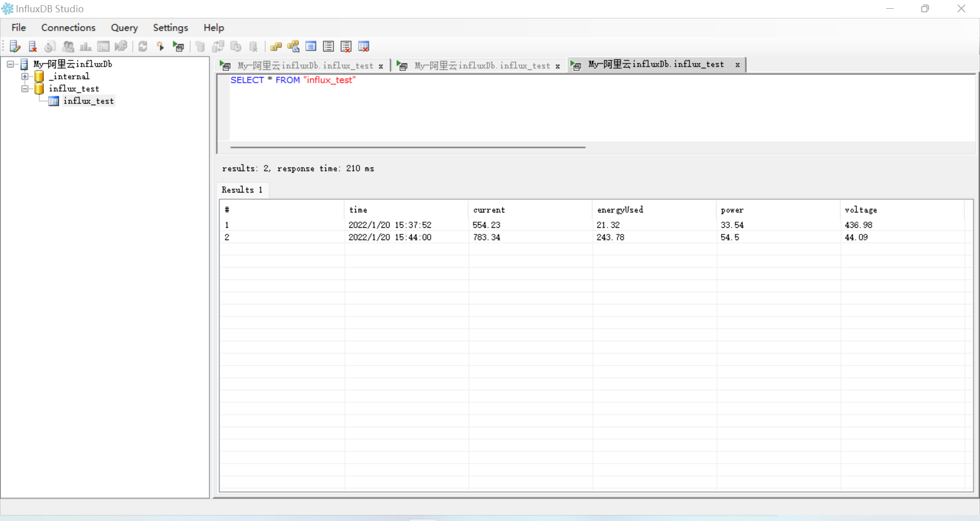
Task: Click the horizontal scrollbar in query editor
Action: (x=407, y=147)
